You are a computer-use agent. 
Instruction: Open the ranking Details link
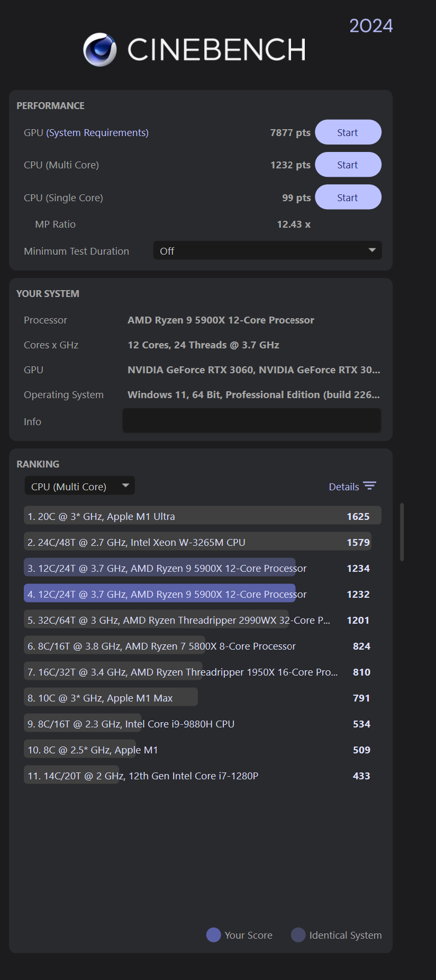344,487
